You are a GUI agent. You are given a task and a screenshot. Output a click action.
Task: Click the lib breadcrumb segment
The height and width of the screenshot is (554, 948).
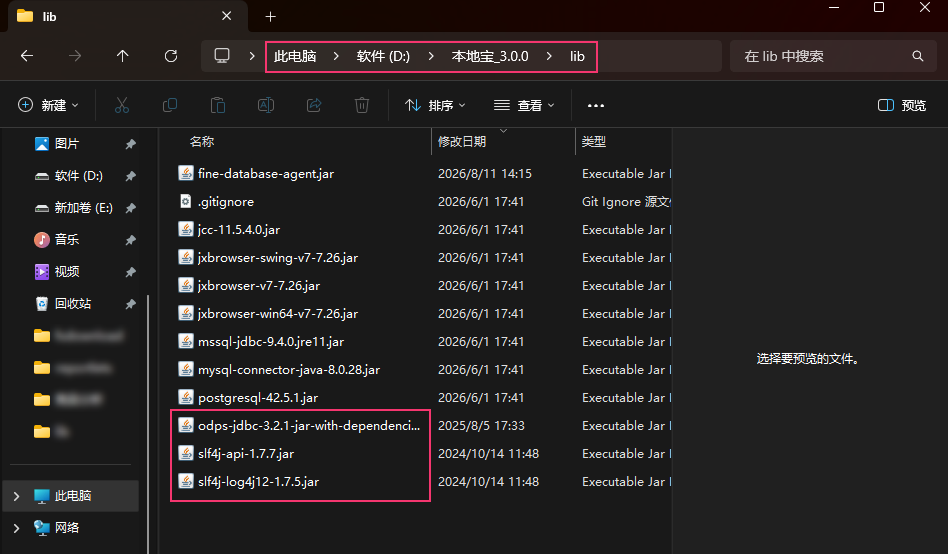(x=577, y=56)
